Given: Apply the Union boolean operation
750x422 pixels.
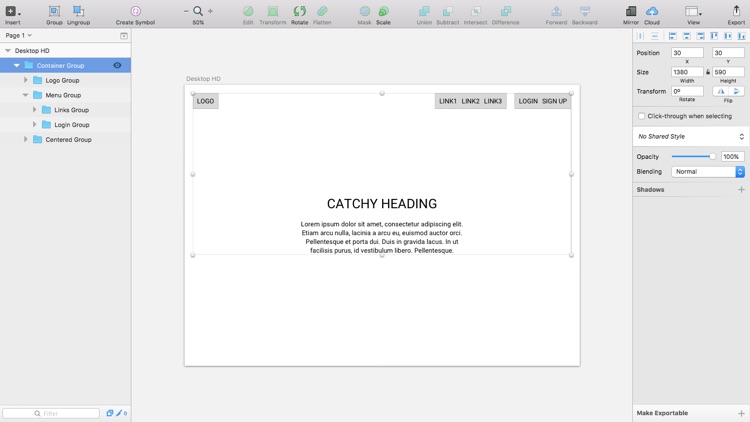Looking at the screenshot, I should click(424, 11).
